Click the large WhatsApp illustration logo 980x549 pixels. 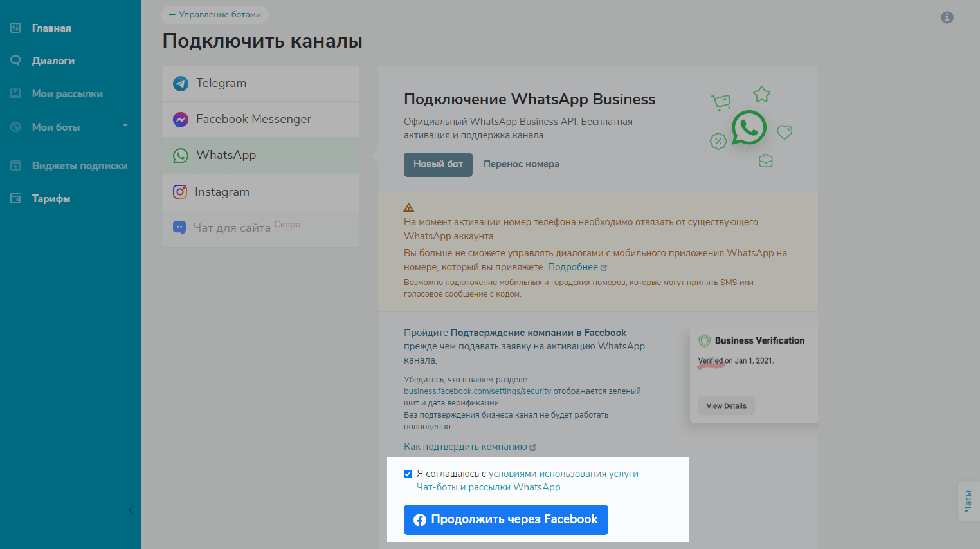(749, 127)
